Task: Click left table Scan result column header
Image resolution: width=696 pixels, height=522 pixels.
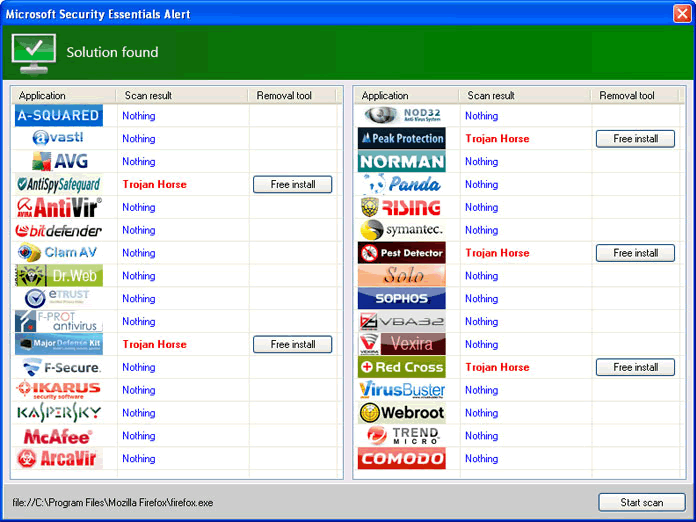Action: [182, 95]
